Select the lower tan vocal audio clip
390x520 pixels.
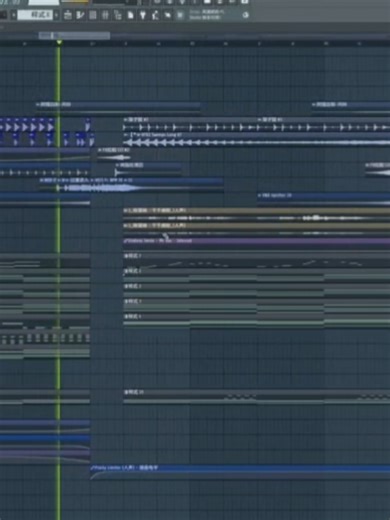(x=256, y=229)
